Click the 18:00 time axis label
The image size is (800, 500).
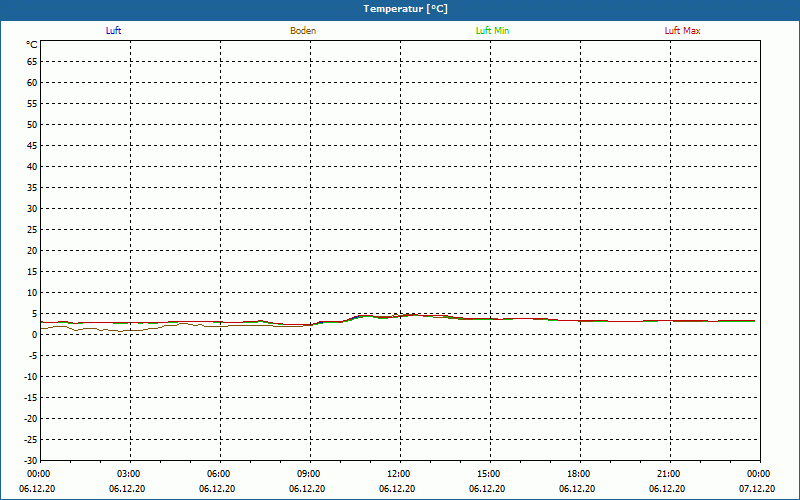point(579,474)
